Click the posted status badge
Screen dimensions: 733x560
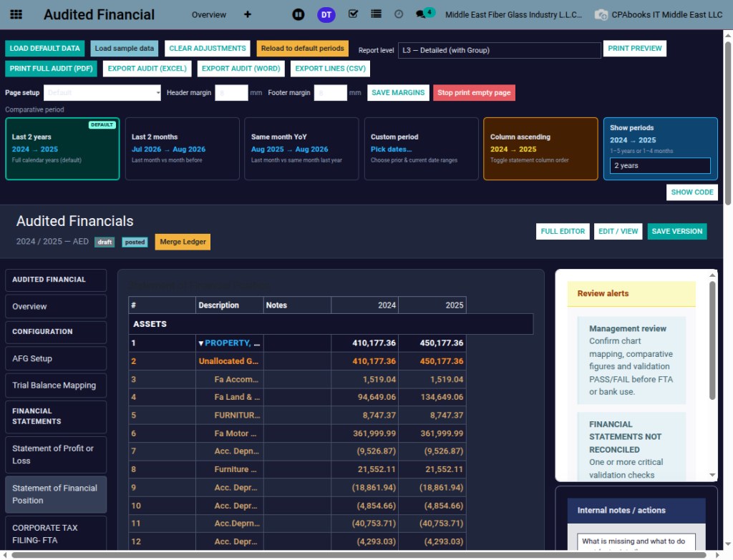point(135,242)
